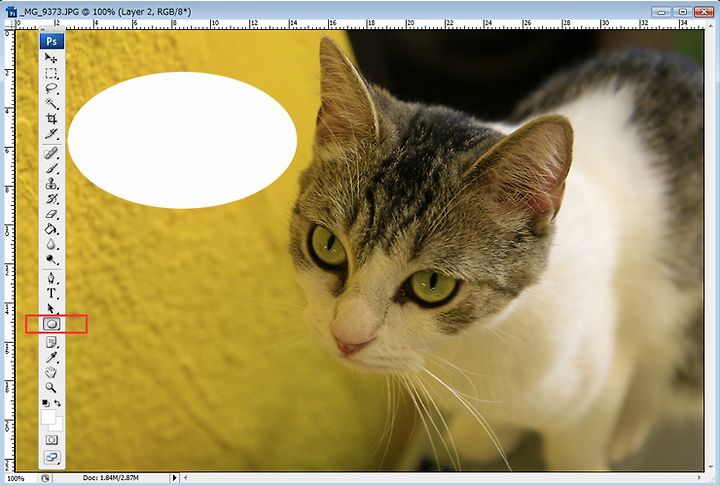
Task: Select the Rectangular Marquee tool
Action: point(51,73)
